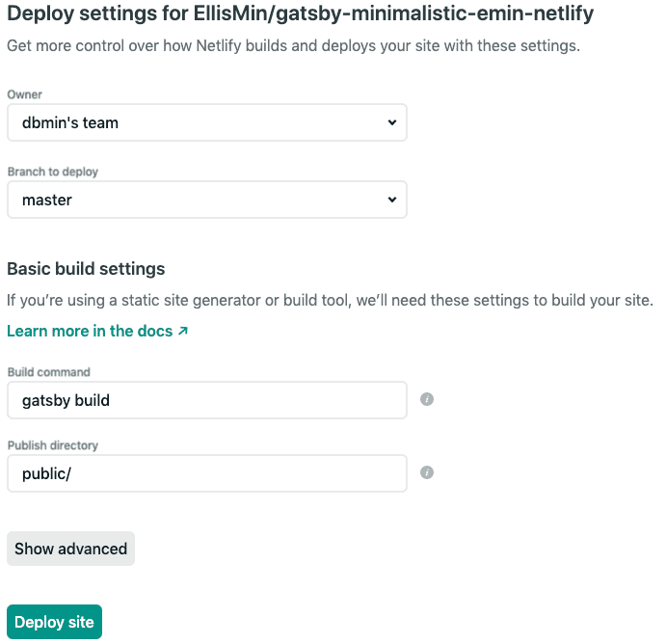Viewport: 666px width, 644px height.
Task: Click the external-link arrow after Learn more
Action: 182,331
